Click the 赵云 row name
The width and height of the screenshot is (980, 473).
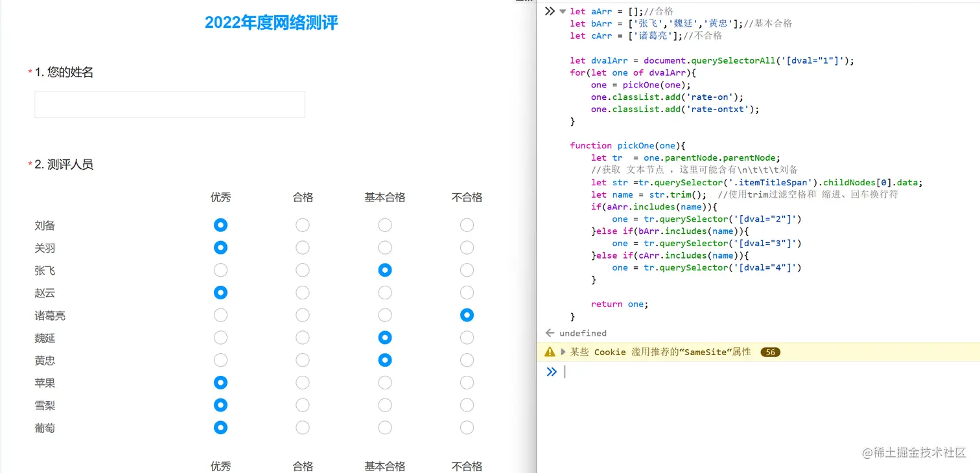tap(45, 293)
